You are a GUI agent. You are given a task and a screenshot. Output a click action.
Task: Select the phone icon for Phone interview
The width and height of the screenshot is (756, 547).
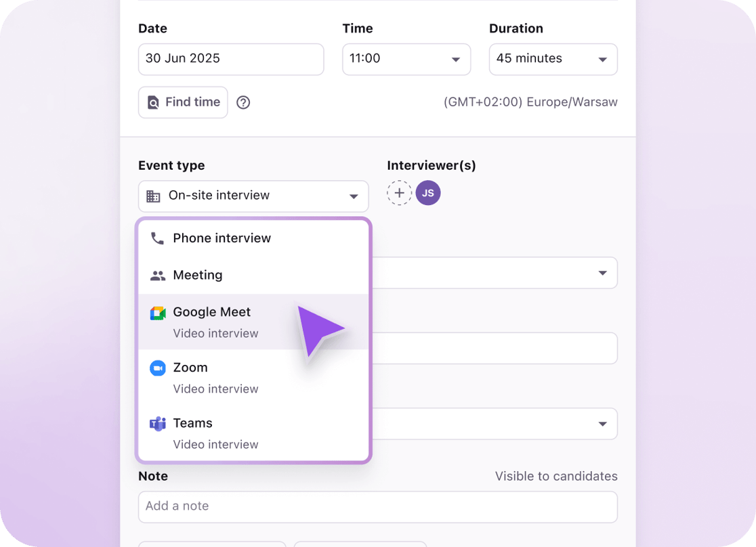pos(157,238)
